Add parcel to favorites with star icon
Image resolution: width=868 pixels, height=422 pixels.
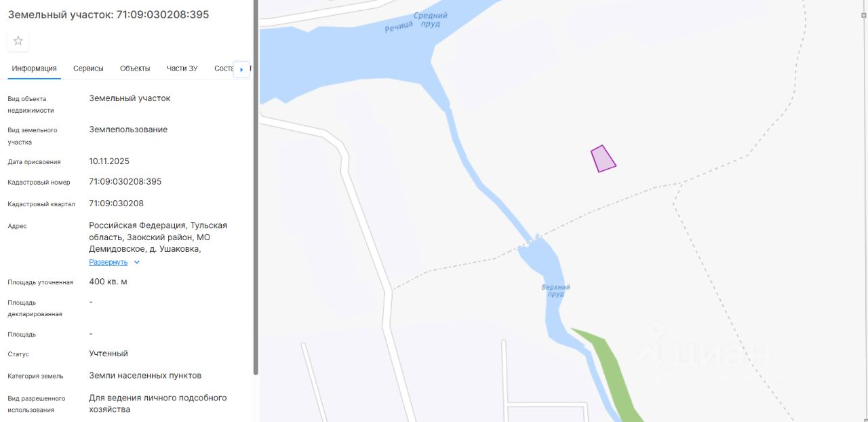click(x=18, y=41)
